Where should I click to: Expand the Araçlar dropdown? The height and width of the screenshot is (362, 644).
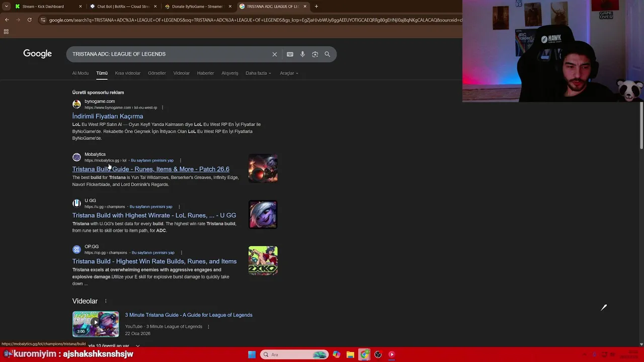289,73
